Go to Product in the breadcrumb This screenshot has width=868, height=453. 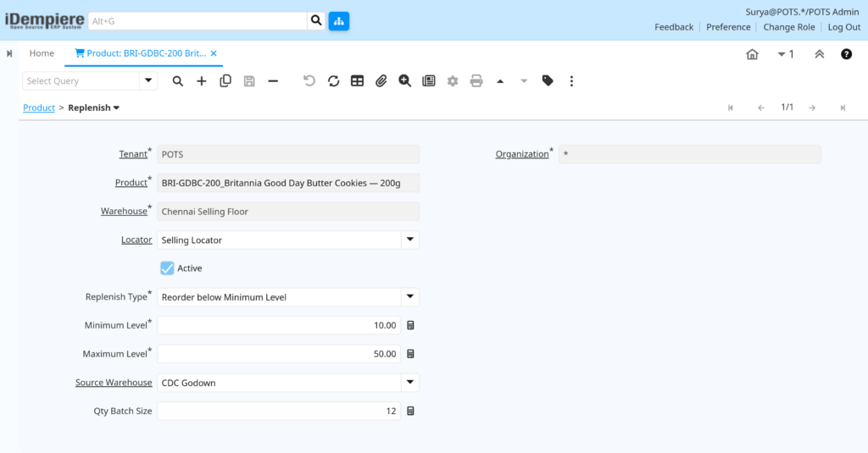39,108
